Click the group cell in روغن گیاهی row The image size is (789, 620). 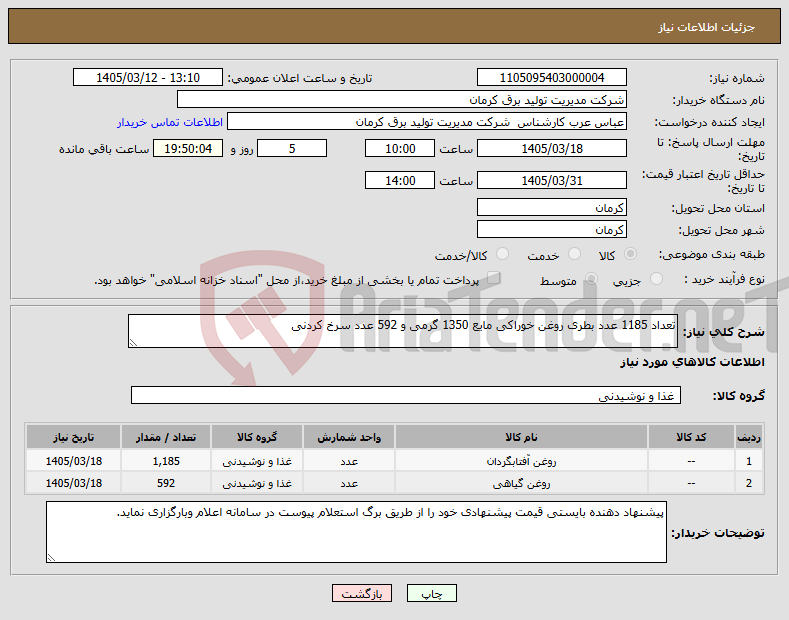(x=257, y=483)
